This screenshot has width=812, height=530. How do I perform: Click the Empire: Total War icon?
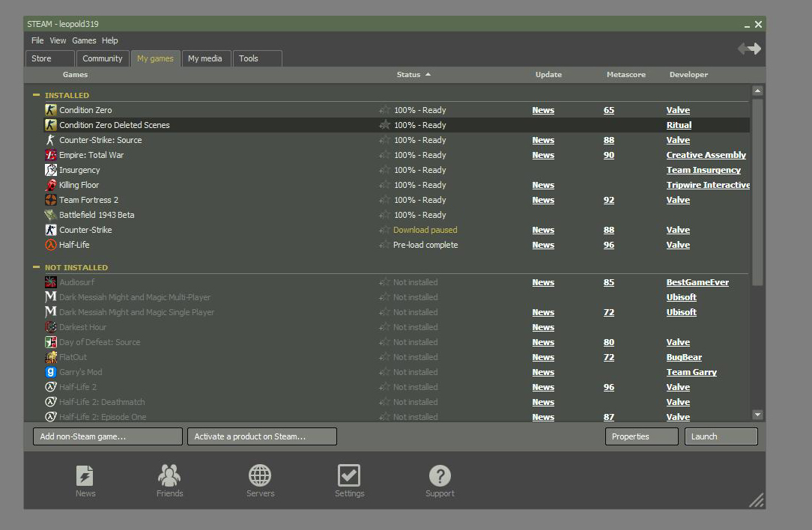(51, 155)
